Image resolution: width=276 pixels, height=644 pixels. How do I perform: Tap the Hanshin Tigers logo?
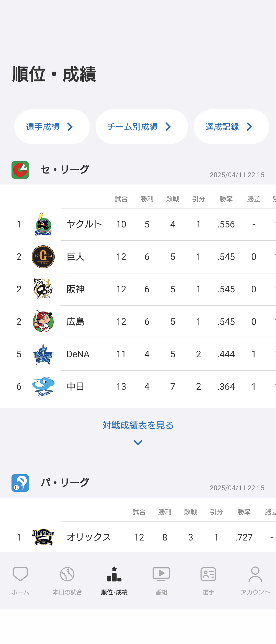click(x=43, y=289)
